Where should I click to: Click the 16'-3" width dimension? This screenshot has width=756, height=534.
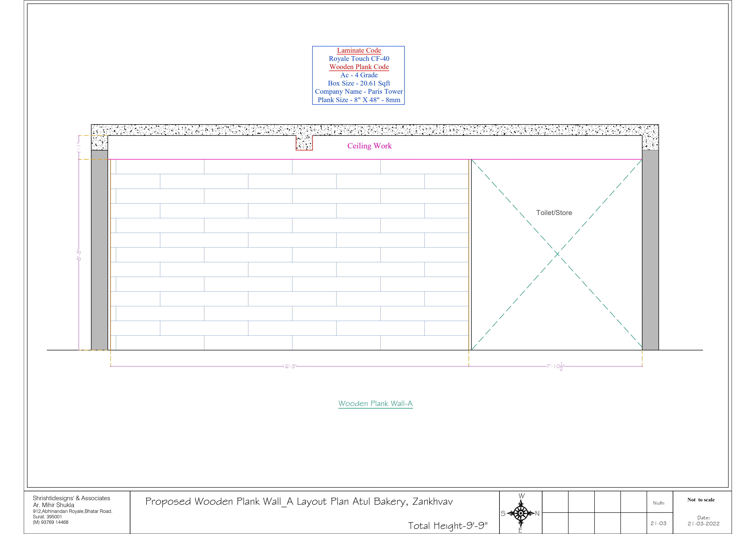coord(289,366)
